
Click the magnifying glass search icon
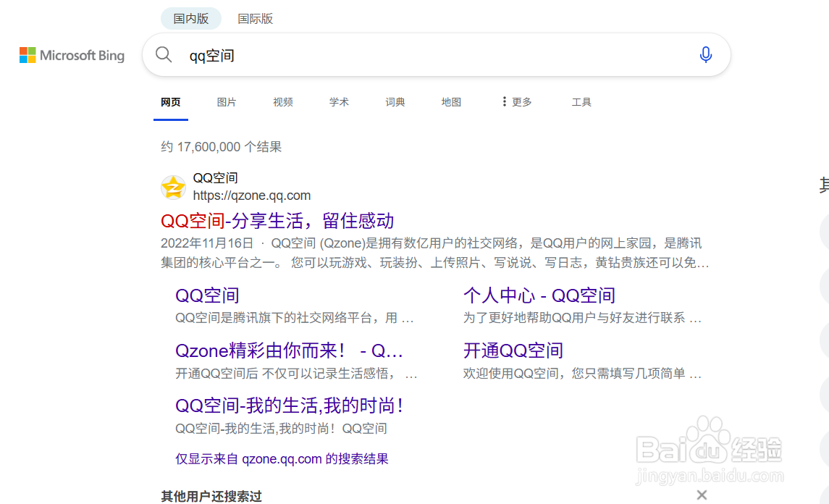164,54
